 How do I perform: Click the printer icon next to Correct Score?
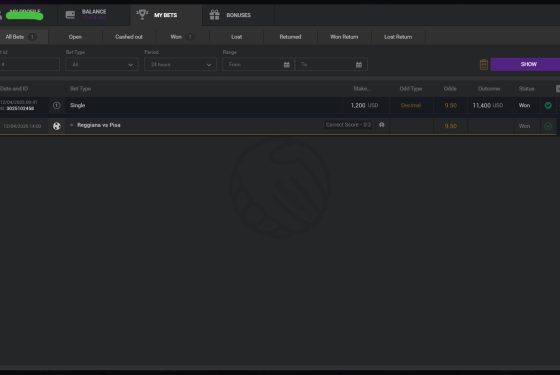381,125
